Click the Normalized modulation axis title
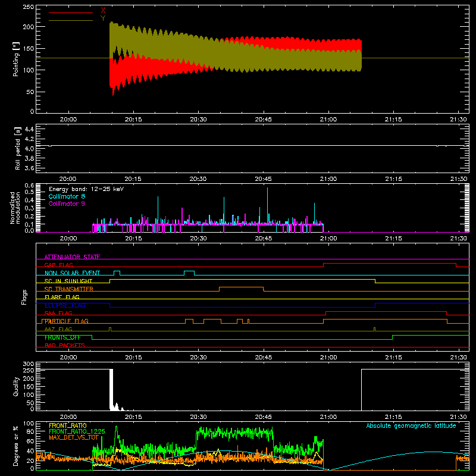Screen dimensions: 476x476 15,208
